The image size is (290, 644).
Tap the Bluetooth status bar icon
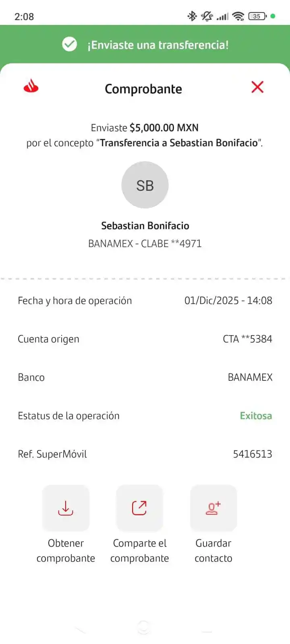[x=192, y=16]
